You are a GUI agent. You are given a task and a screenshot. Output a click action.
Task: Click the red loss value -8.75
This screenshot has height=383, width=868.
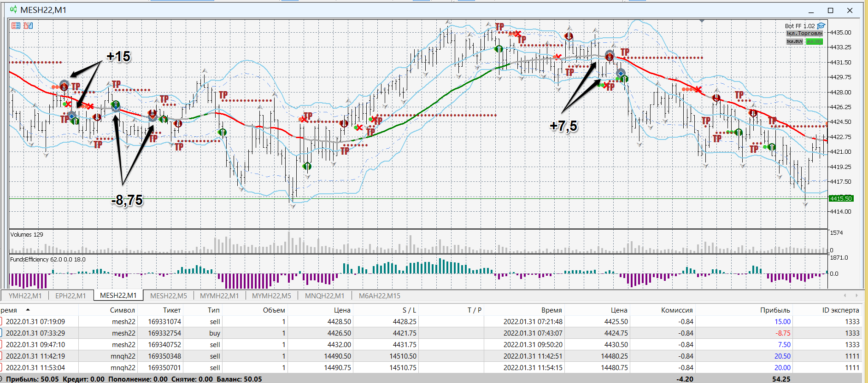coord(783,333)
